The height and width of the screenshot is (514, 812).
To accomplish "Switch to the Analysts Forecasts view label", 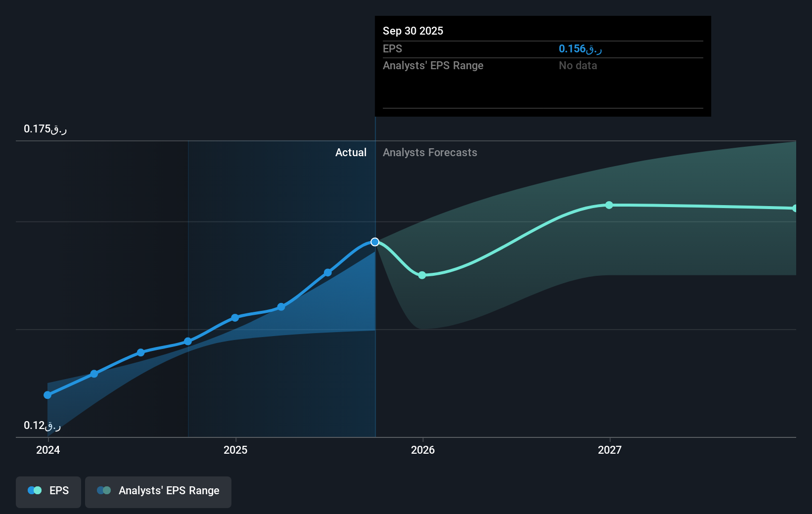I will click(430, 152).
